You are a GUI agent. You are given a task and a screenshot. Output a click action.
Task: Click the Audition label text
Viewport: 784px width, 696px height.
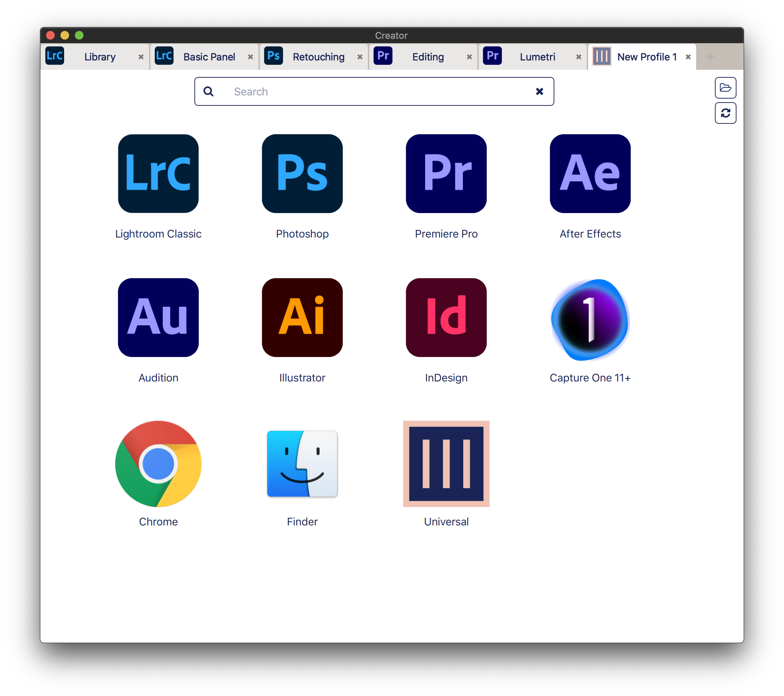click(x=158, y=378)
